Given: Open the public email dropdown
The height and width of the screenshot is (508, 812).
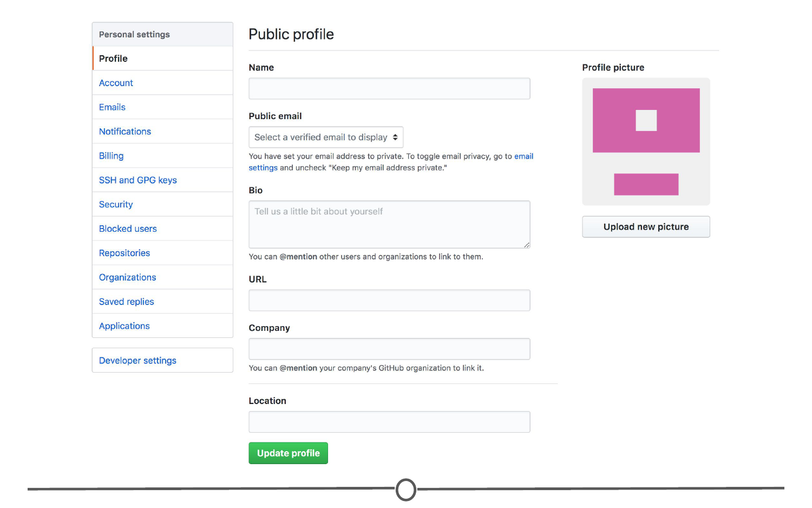Looking at the screenshot, I should click(326, 138).
